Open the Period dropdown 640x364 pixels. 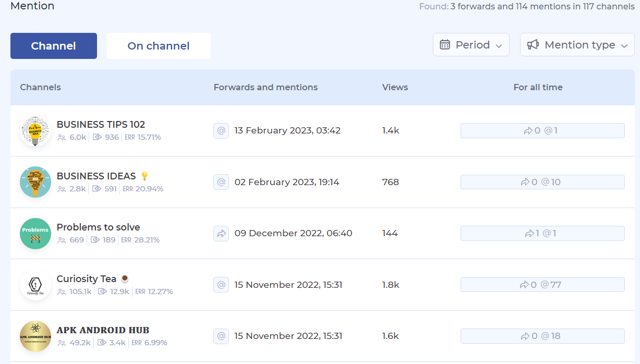pos(471,45)
